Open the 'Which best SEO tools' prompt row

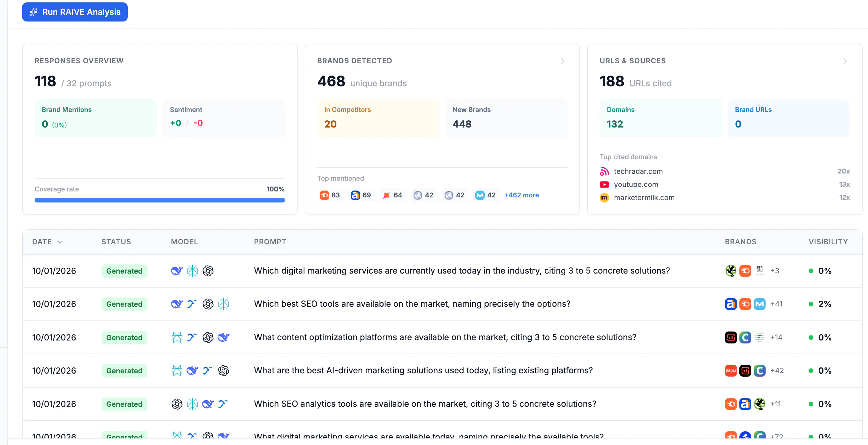[x=412, y=304]
